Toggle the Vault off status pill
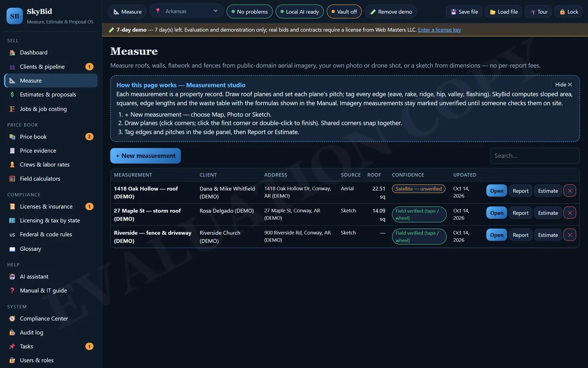Viewport: 588px width, 368px height. [344, 12]
